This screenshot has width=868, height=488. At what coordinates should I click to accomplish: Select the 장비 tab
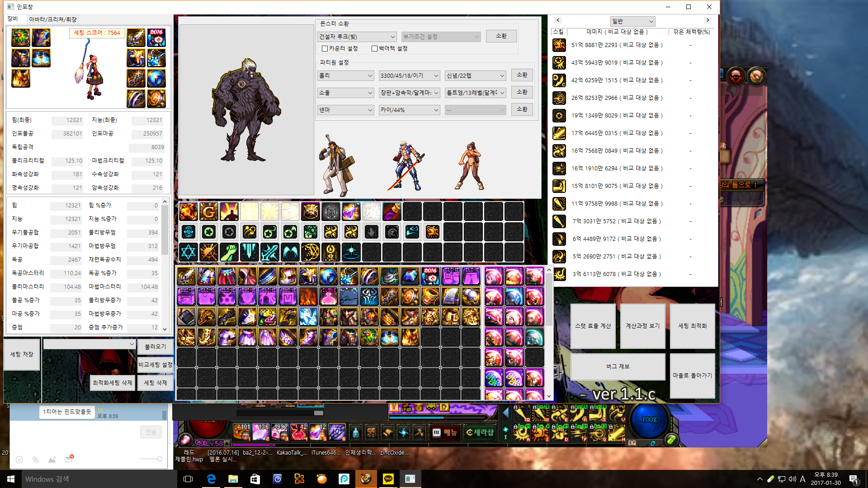pyautogui.click(x=13, y=19)
